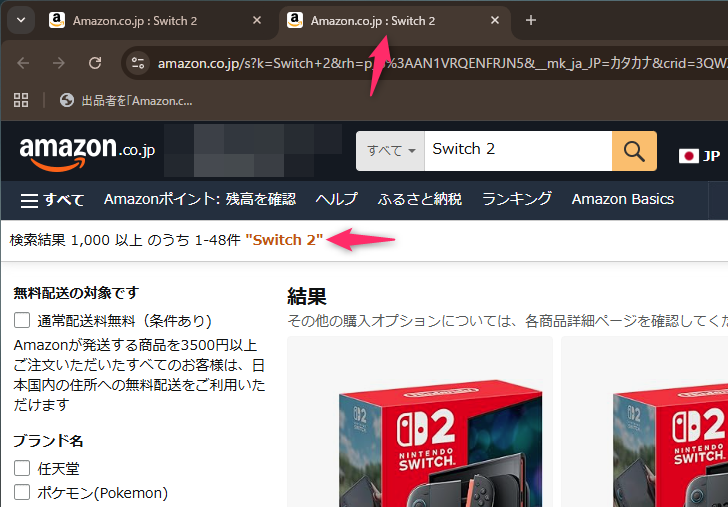Click the Amazon.co.jp logo

(x=86, y=151)
